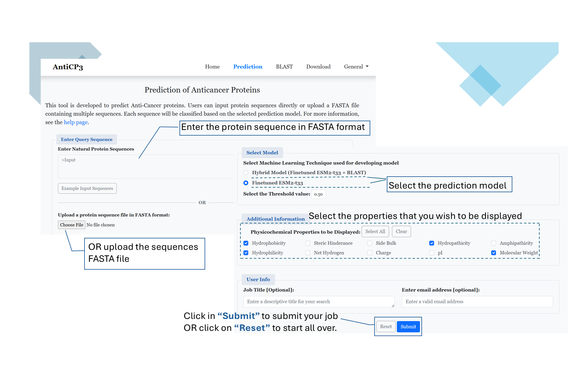This screenshot has height=382, width=588.
Task: Follow the help page link
Action: point(76,122)
